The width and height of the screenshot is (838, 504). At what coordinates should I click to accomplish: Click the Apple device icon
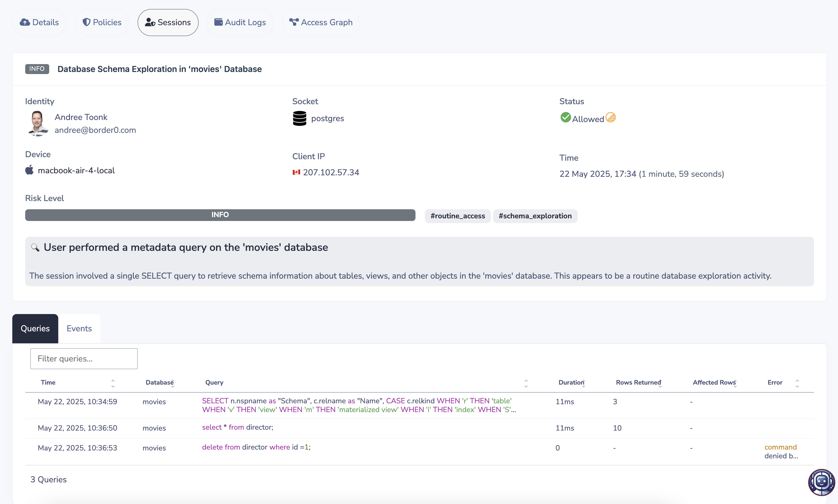pyautogui.click(x=30, y=170)
